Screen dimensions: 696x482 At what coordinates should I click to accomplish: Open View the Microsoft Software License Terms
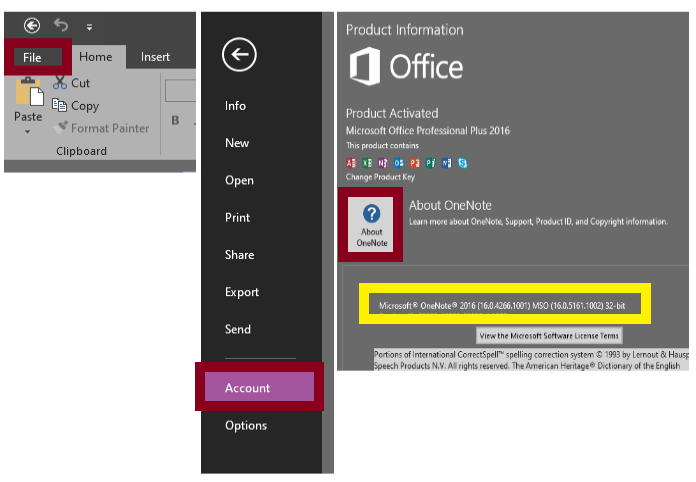pos(549,336)
